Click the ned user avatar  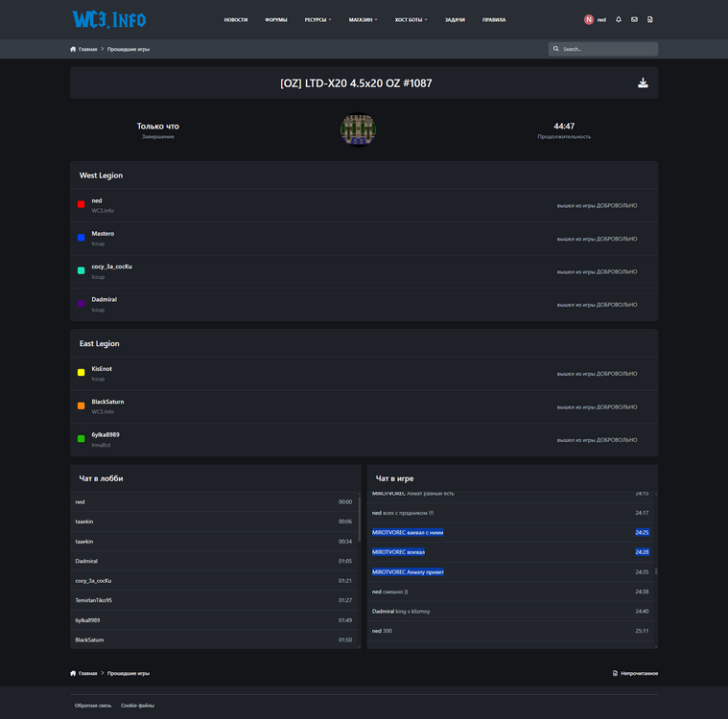589,19
